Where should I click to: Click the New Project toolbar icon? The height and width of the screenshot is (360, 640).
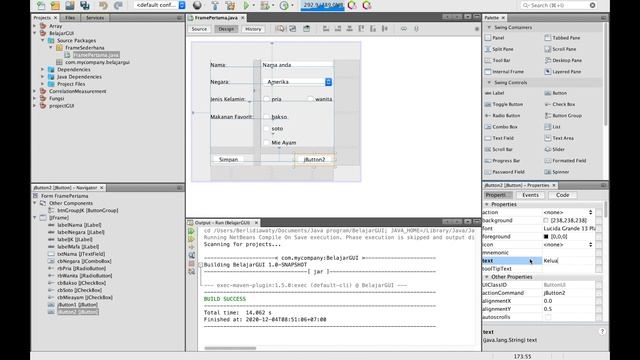[55, 5]
